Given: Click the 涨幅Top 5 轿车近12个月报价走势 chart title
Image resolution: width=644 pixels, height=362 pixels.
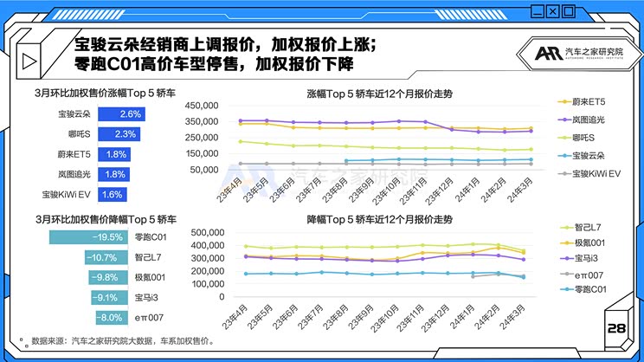Looking at the screenshot, I should click(380, 93).
